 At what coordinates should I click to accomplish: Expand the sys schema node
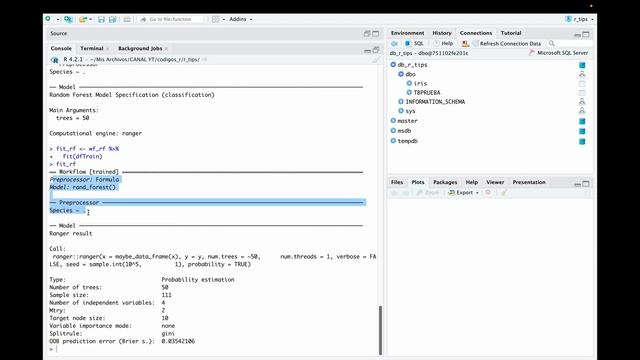click(401, 111)
